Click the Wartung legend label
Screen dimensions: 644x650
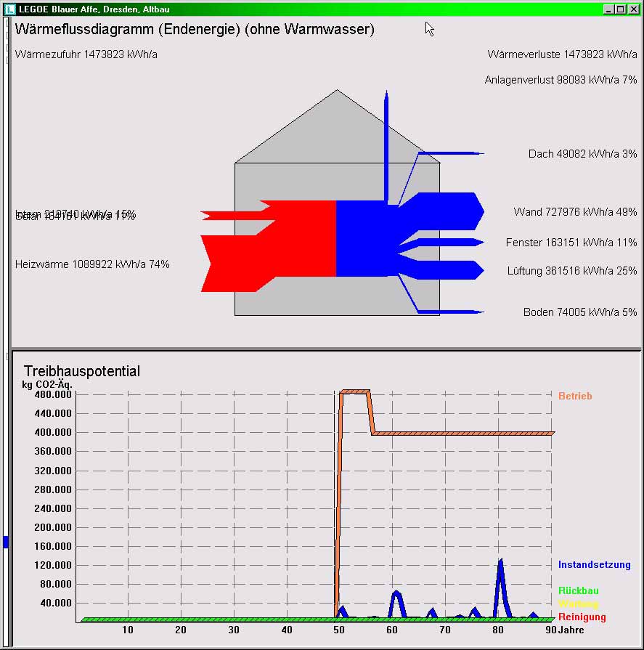click(x=577, y=603)
